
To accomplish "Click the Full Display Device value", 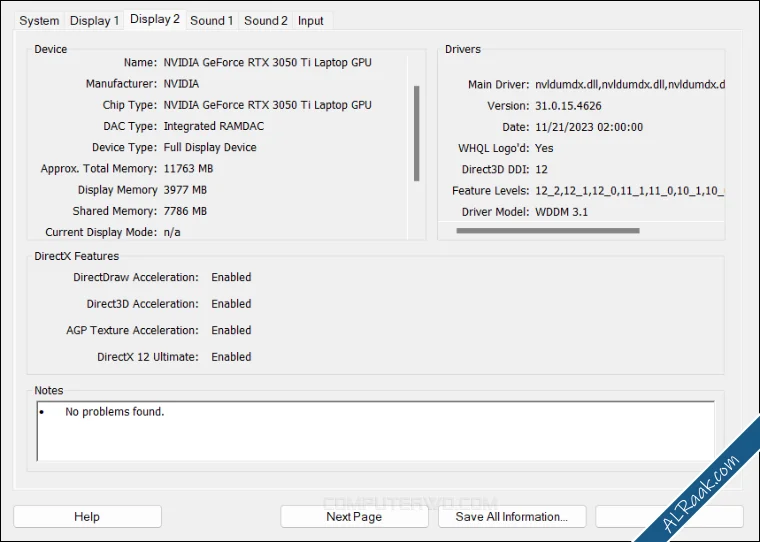I will coord(210,147).
